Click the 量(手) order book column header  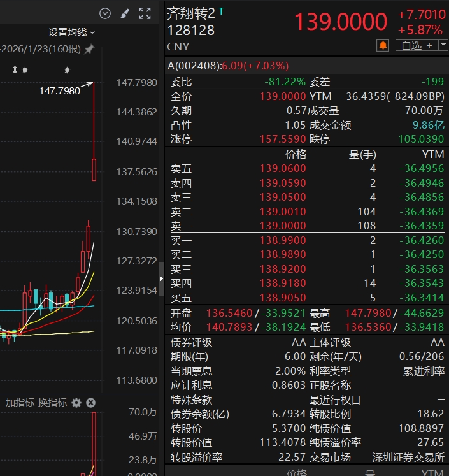click(362, 154)
